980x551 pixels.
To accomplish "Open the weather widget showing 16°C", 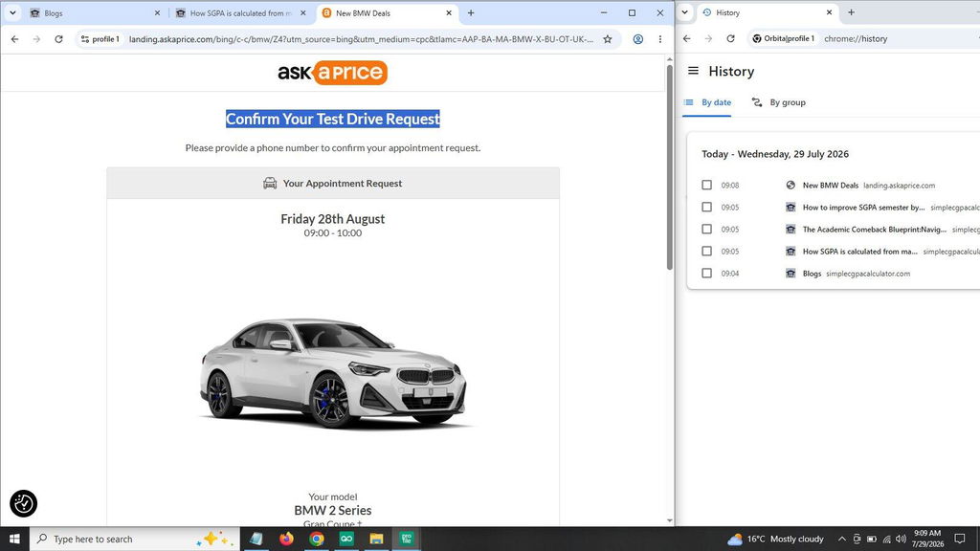I will point(775,539).
